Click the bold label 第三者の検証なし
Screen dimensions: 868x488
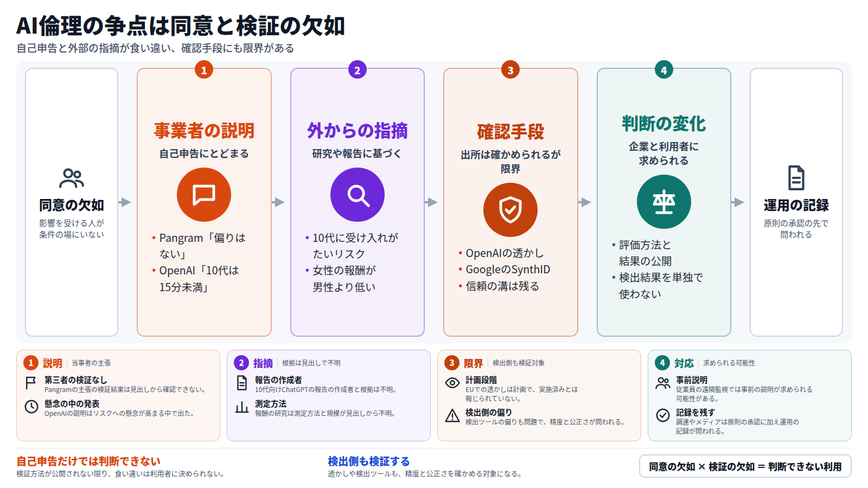[76, 380]
